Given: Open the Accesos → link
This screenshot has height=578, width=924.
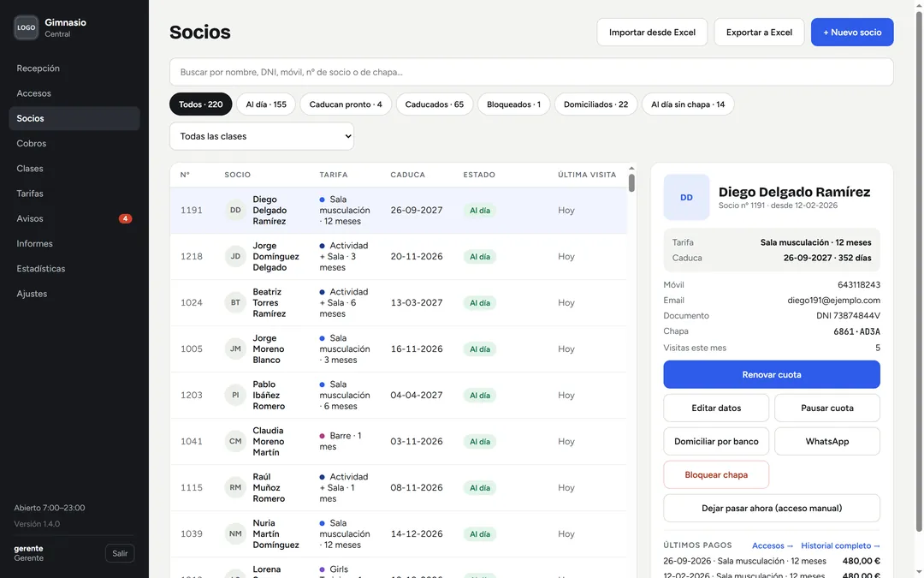Looking at the screenshot, I should [773, 545].
